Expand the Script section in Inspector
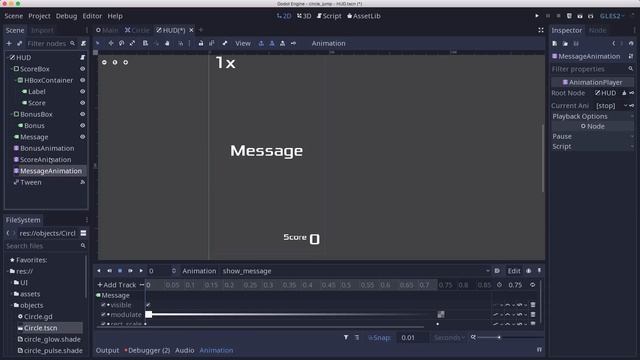Image resolution: width=640 pixels, height=360 pixels. (x=592, y=147)
